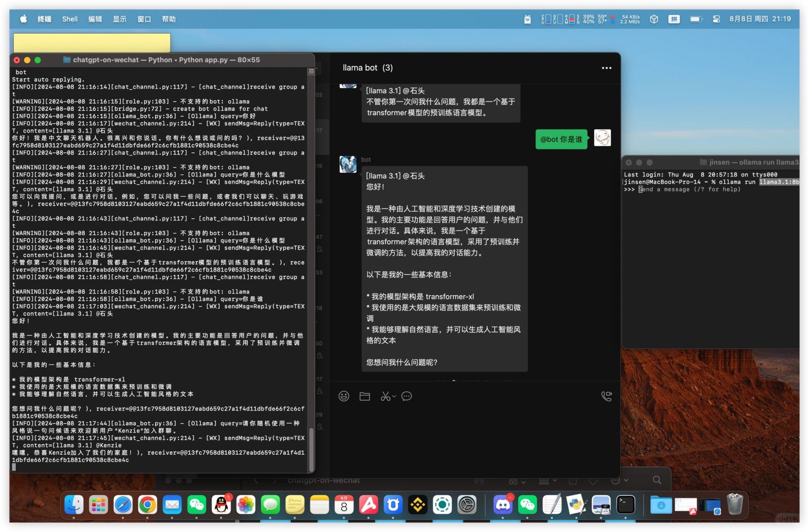Open Photos from the Dock
The width and height of the screenshot is (809, 532).
(246, 504)
